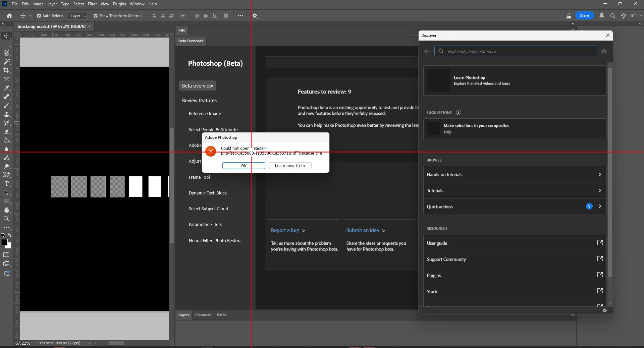Image resolution: width=644 pixels, height=348 pixels.
Task: Click the background color swatch
Action: [9, 246]
